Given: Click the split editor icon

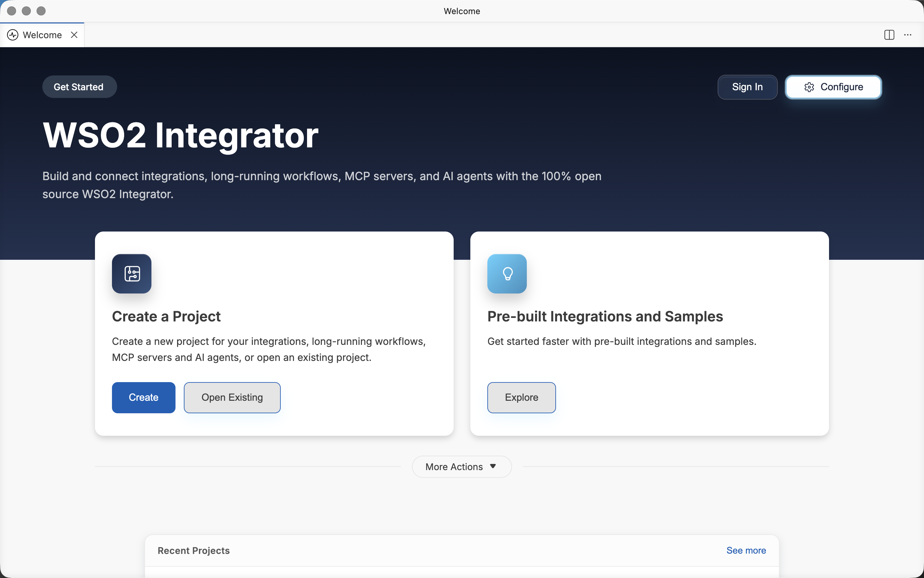Looking at the screenshot, I should [x=889, y=35].
